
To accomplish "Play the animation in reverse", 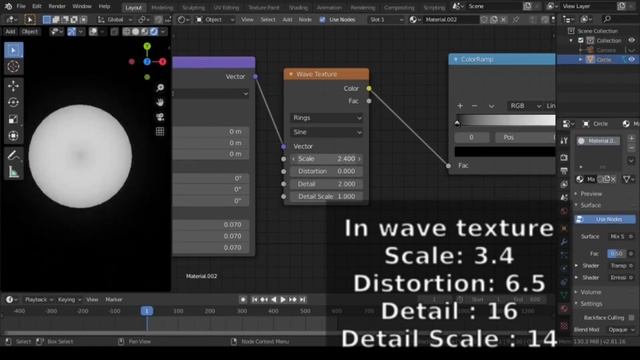I will (273, 300).
